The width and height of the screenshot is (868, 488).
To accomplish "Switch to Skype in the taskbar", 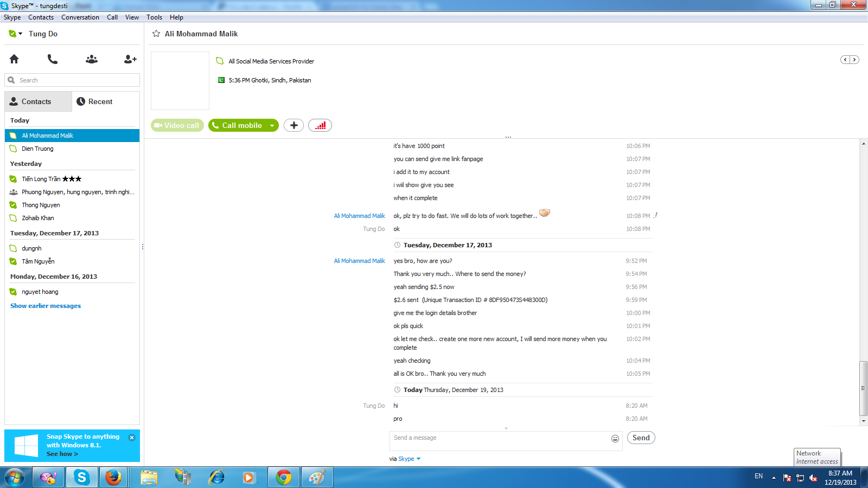I will 82,478.
